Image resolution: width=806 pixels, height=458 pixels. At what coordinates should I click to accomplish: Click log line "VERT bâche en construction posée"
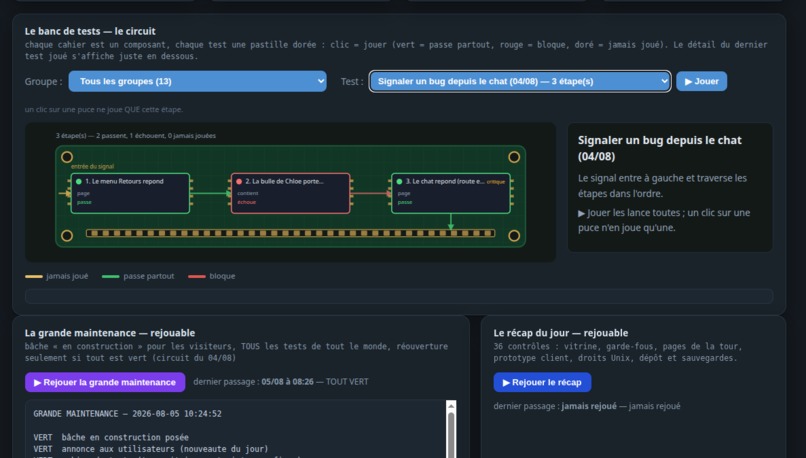click(x=111, y=437)
